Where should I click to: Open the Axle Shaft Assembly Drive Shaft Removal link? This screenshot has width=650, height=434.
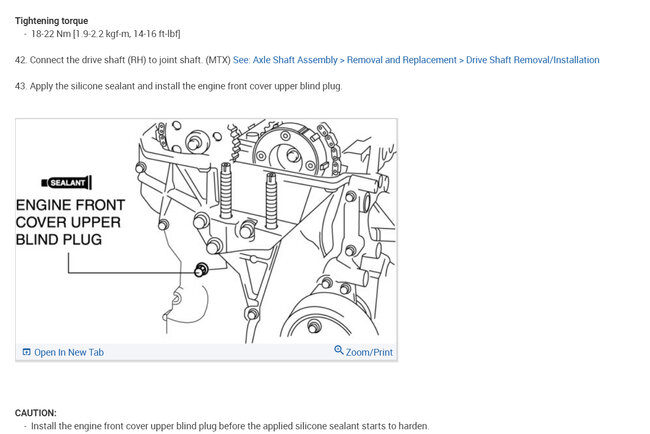[416, 60]
